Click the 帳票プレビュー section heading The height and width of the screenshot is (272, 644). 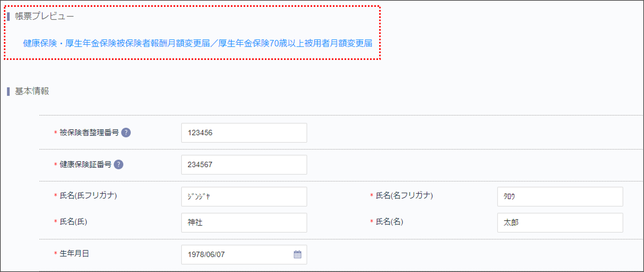pyautogui.click(x=44, y=16)
